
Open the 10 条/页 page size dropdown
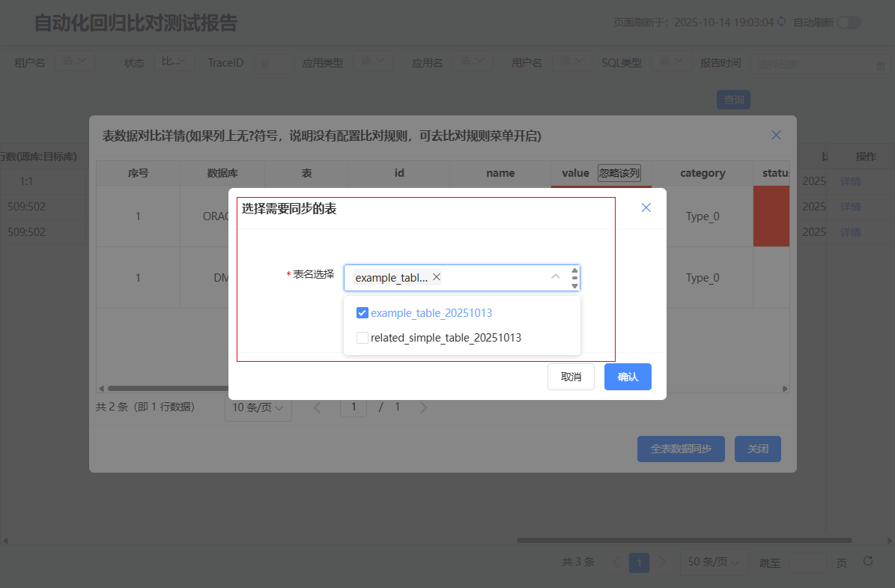[258, 407]
